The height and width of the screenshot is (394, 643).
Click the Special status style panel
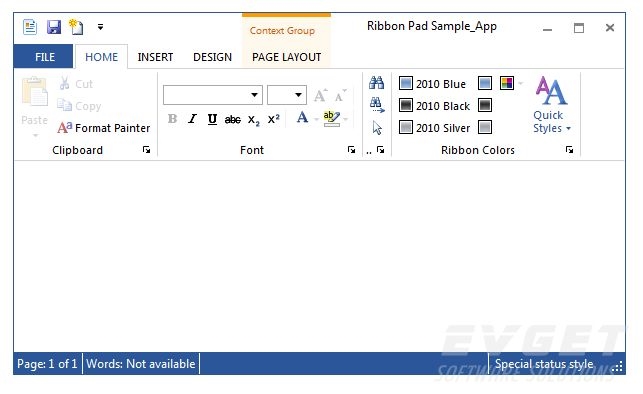(x=544, y=364)
